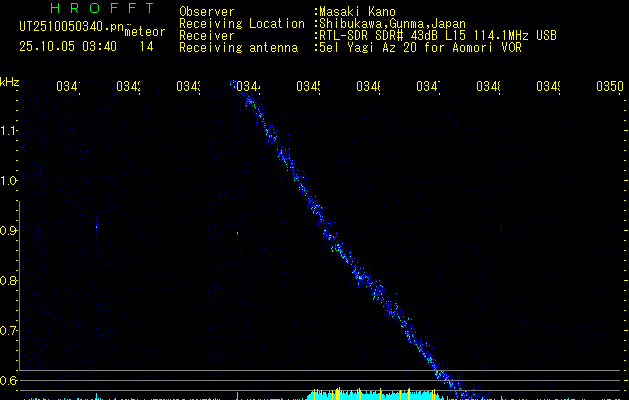Viewport: 629px width, 400px height.
Task: Click the date 25.10.05 03:40 text
Action: [68, 47]
